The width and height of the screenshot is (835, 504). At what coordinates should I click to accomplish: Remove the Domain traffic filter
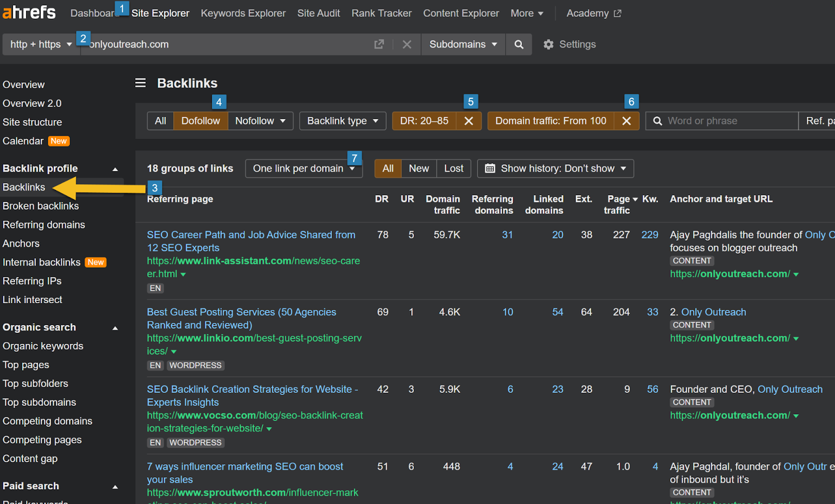tap(627, 121)
